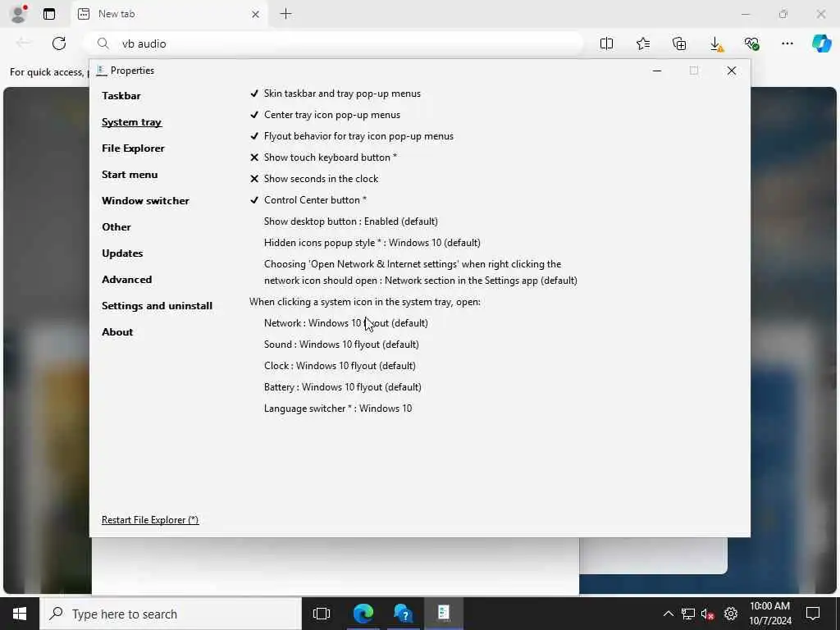840x630 pixels.
Task: Reload the page with the refresh icon
Action: [59, 43]
